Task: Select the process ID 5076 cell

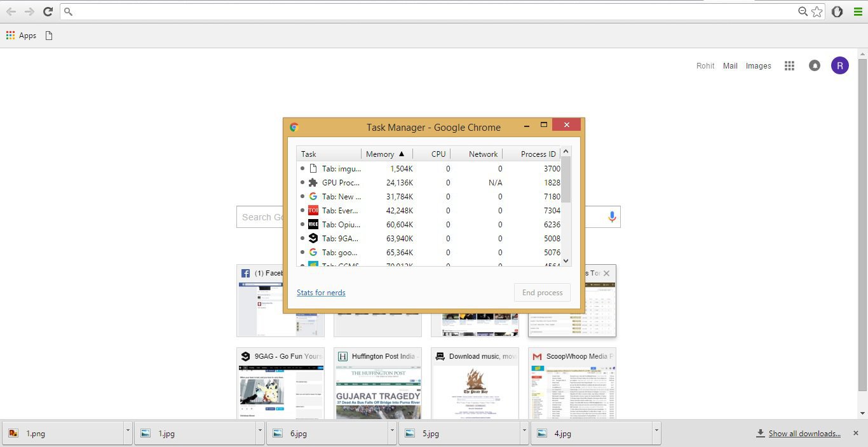Action: click(x=552, y=252)
